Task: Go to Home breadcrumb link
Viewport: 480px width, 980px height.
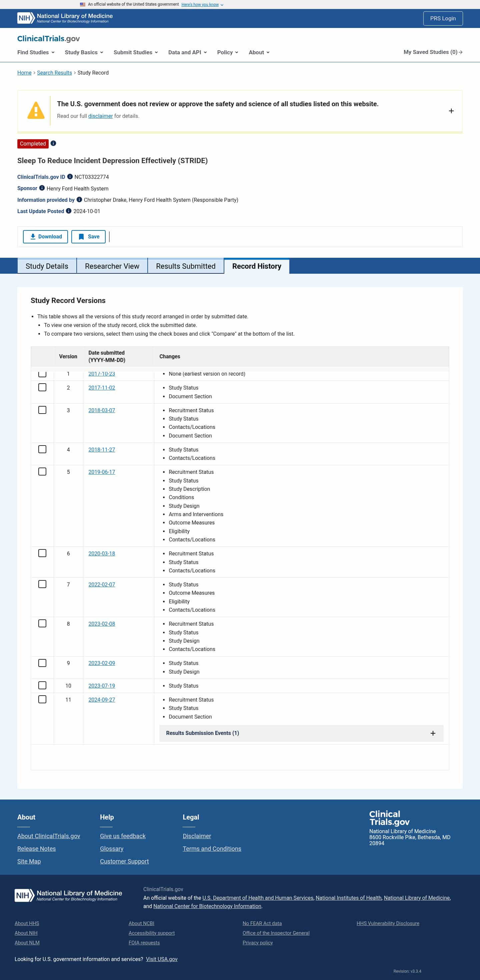Action: [24, 73]
